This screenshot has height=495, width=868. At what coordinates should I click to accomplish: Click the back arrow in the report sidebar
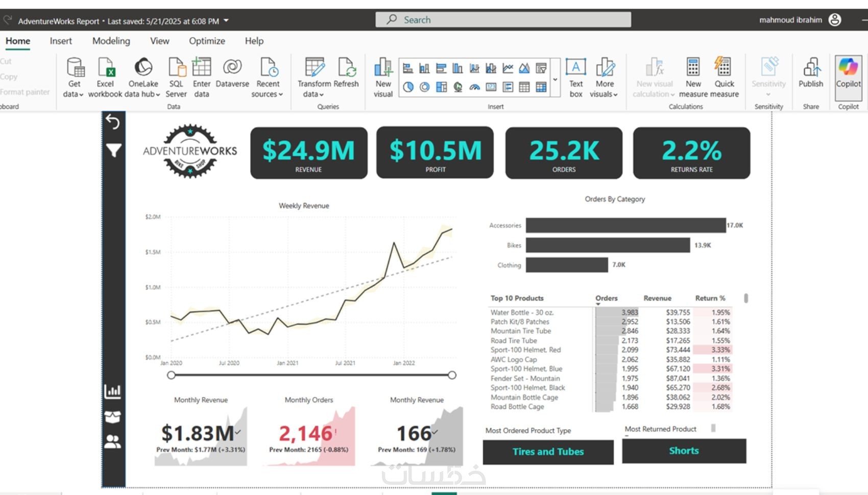[x=113, y=122]
